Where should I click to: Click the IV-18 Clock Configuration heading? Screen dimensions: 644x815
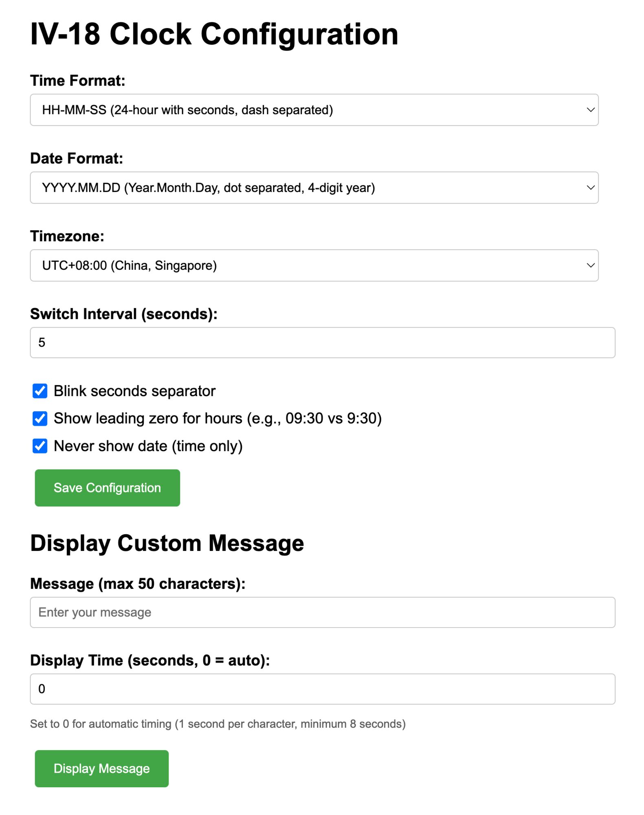click(x=214, y=34)
